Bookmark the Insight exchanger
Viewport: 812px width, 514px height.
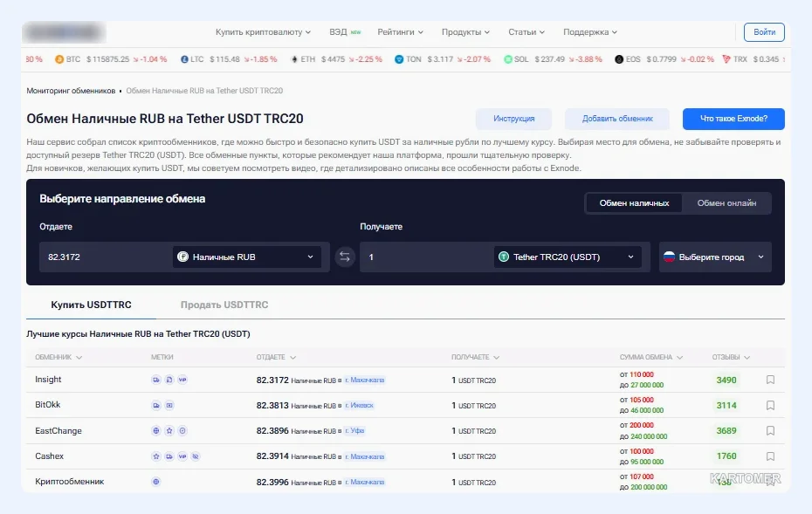pos(770,380)
